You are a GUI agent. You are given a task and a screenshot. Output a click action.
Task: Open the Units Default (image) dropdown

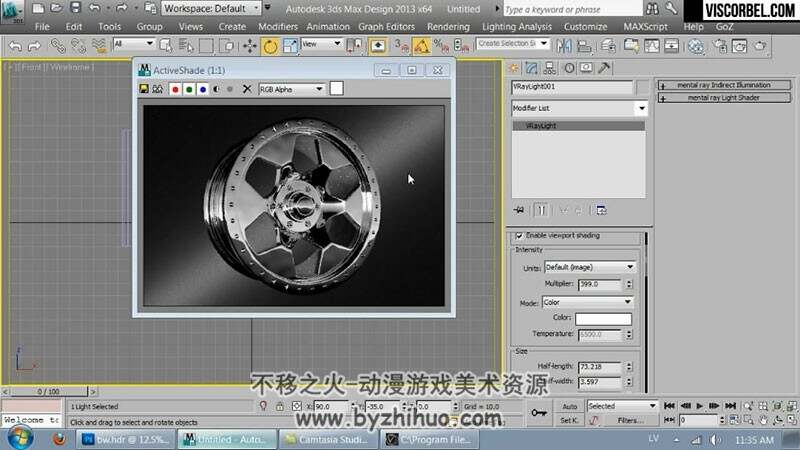[x=589, y=267]
